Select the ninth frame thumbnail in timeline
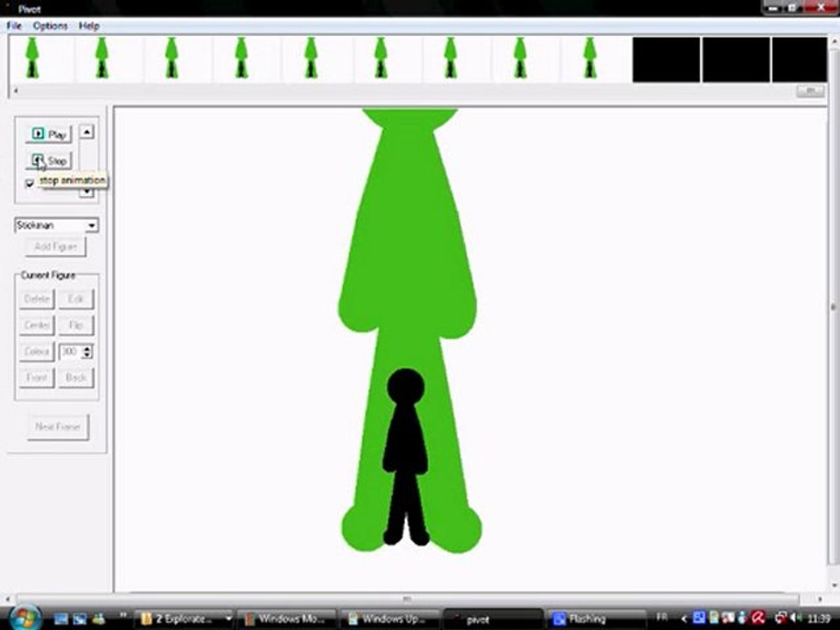 [x=596, y=59]
